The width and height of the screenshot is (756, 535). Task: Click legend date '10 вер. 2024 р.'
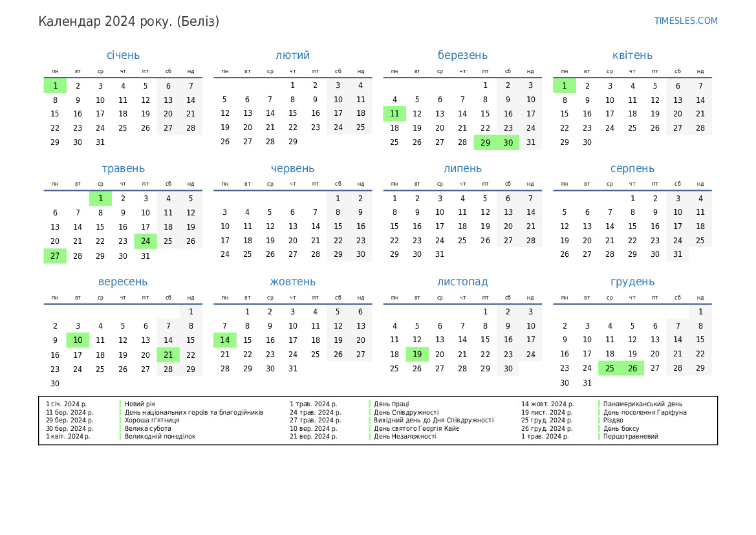click(314, 428)
